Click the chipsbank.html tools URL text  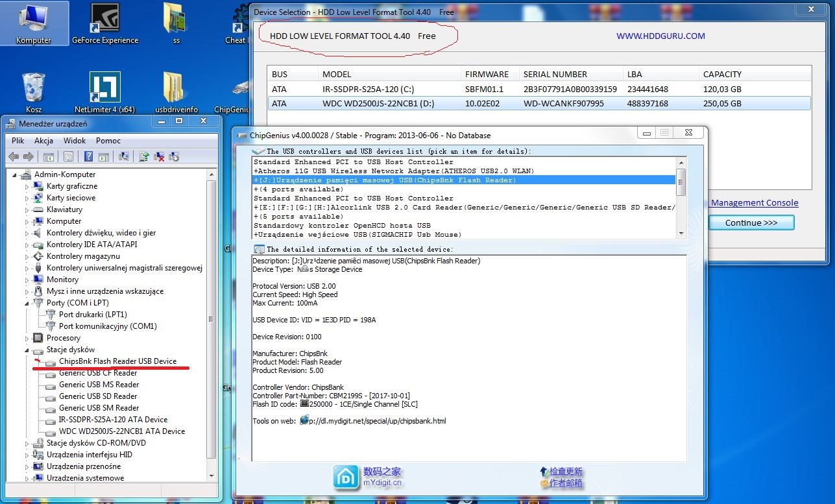click(x=379, y=421)
